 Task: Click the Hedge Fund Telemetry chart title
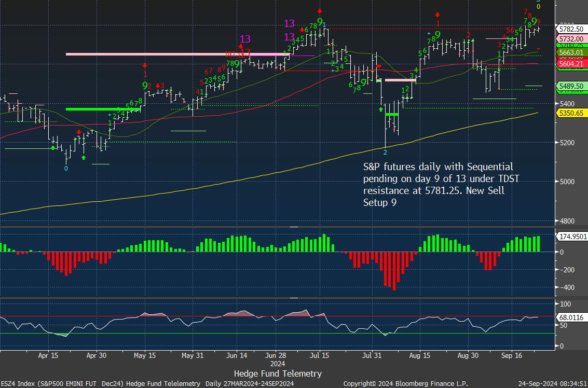click(x=278, y=374)
